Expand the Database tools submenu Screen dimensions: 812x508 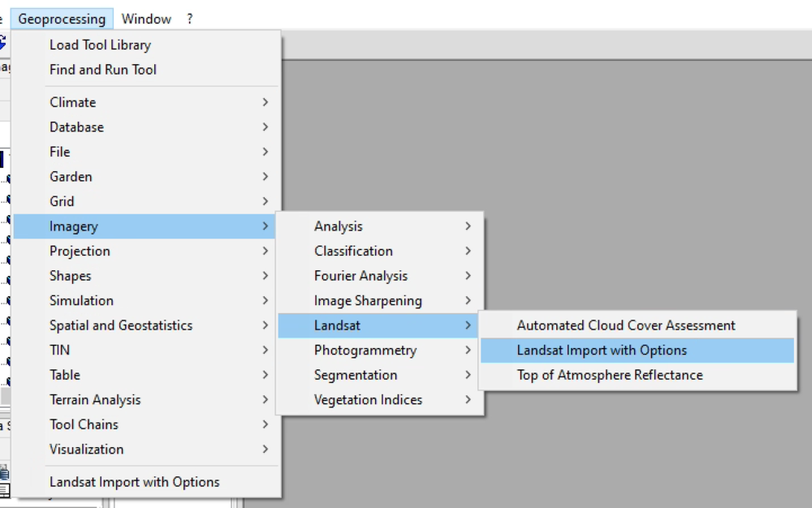click(76, 127)
